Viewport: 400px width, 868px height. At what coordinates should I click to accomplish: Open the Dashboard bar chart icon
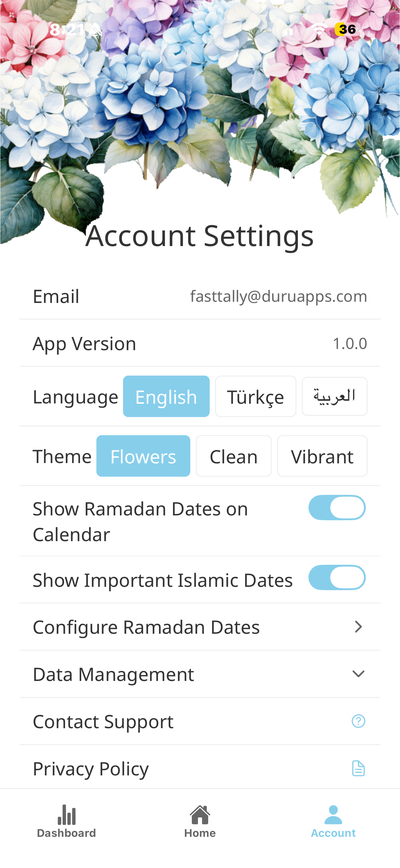(x=66, y=815)
